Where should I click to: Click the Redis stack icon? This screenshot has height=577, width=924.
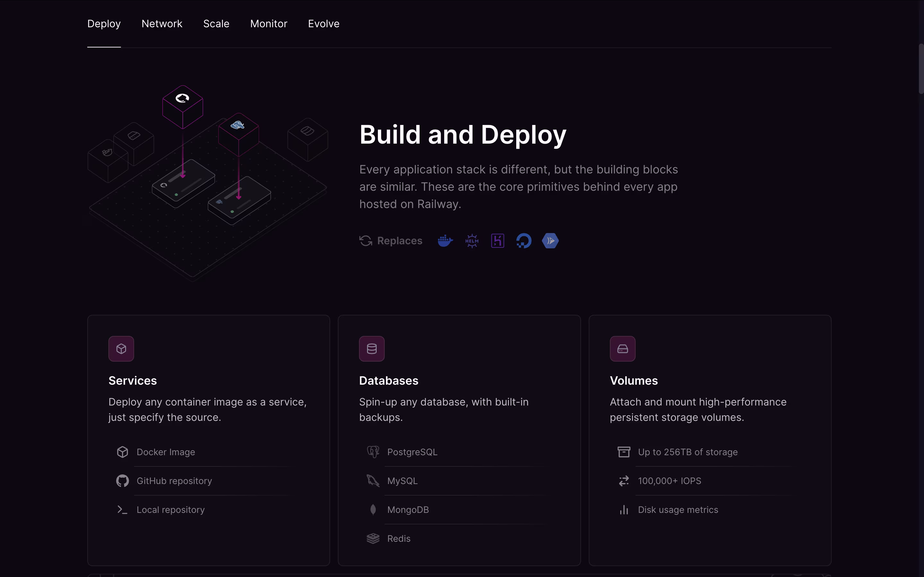pyautogui.click(x=373, y=539)
